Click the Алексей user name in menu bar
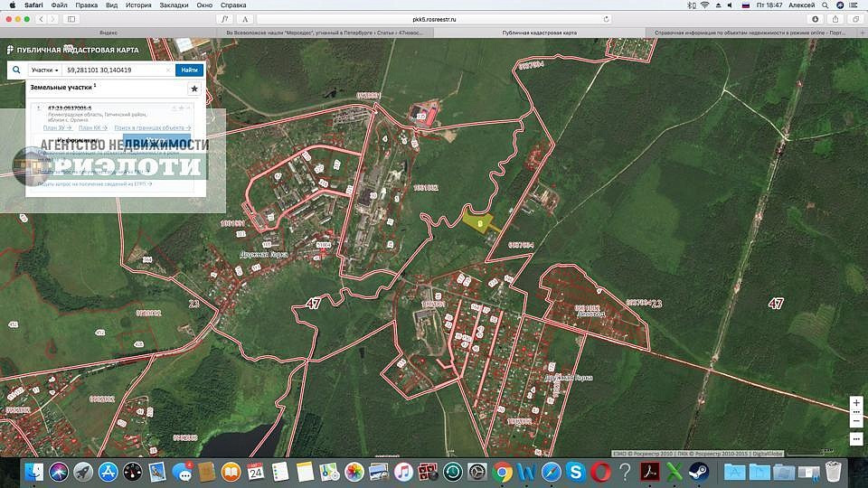 802,5
